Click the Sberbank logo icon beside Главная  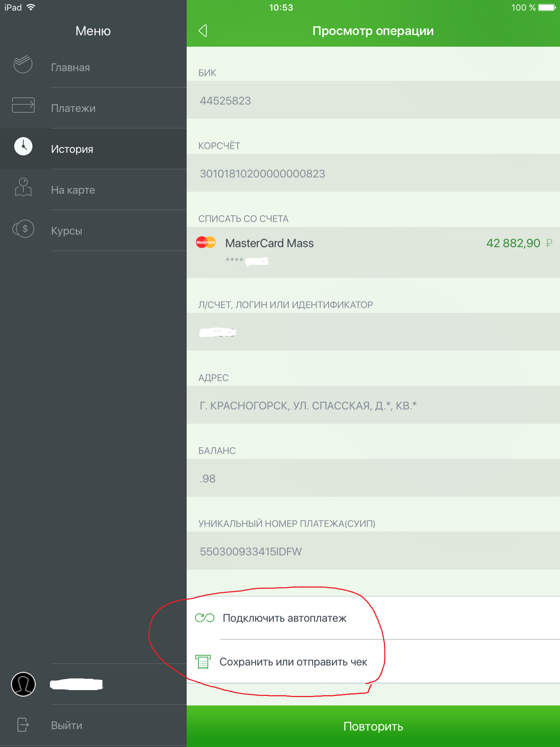(23, 64)
